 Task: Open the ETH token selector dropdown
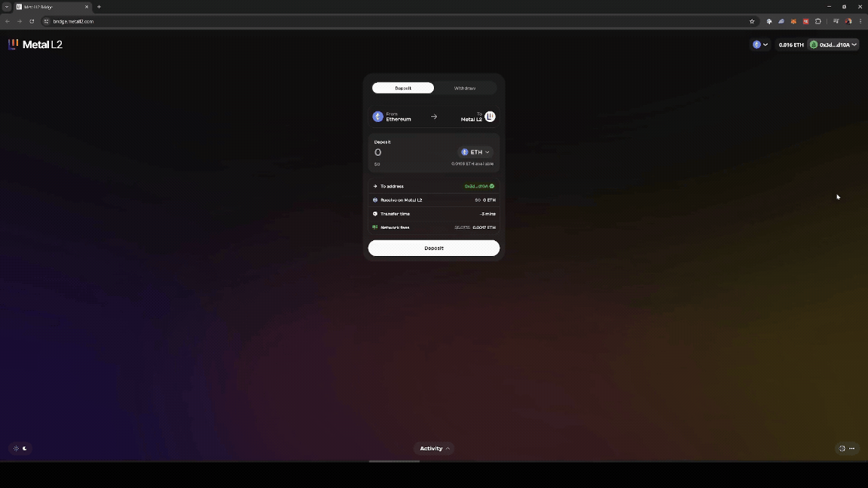click(x=475, y=152)
